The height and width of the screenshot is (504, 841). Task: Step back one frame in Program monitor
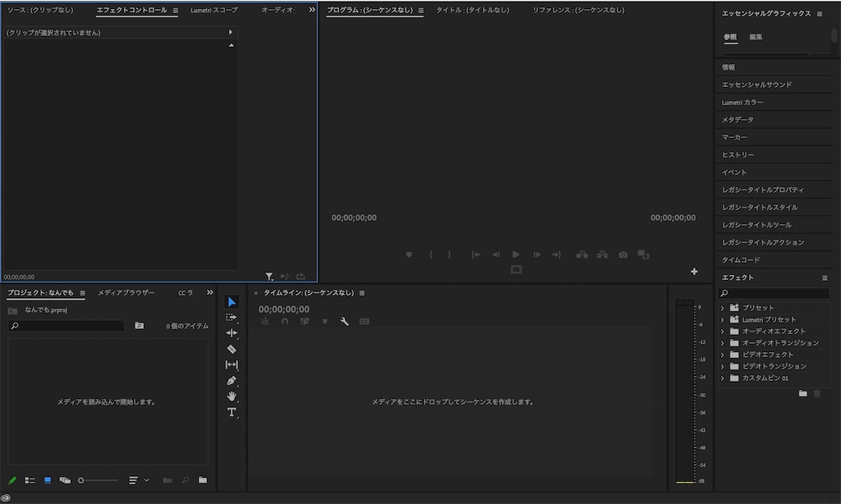click(495, 254)
